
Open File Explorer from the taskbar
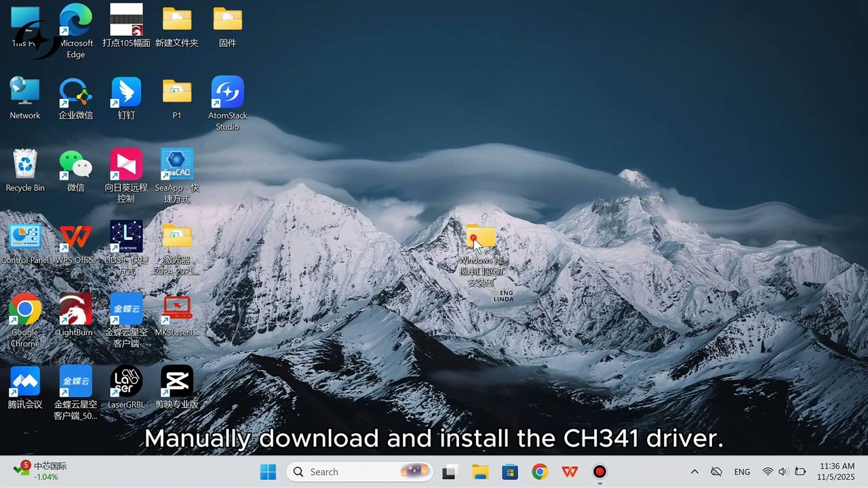click(x=480, y=472)
